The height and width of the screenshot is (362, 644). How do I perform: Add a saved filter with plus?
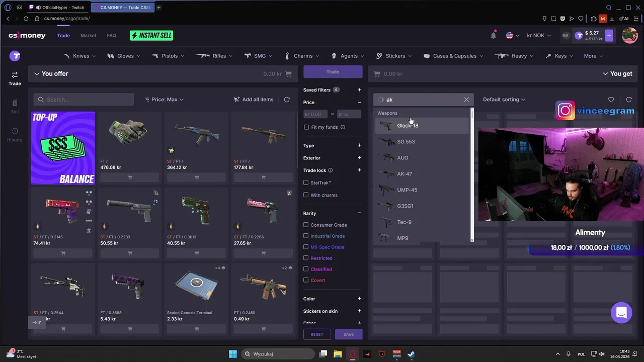tap(359, 90)
